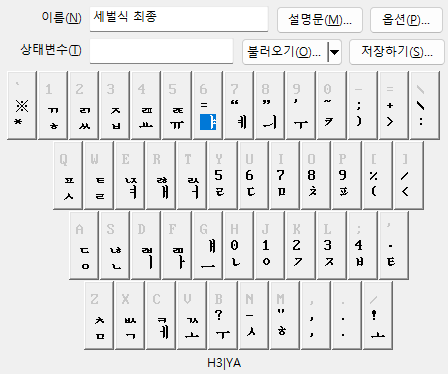Select the backtick key with ※ symbol
448x374 pixels.
pos(22,105)
